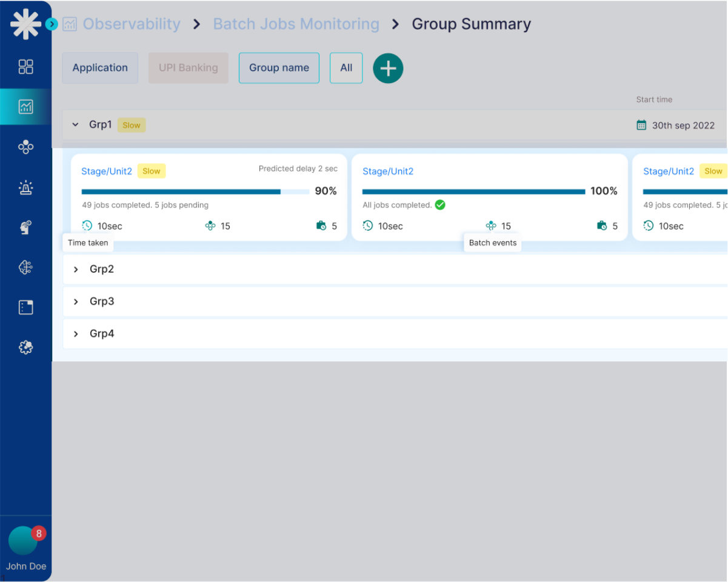Collapse the Grp1 group row
728x582 pixels.
pos(76,125)
